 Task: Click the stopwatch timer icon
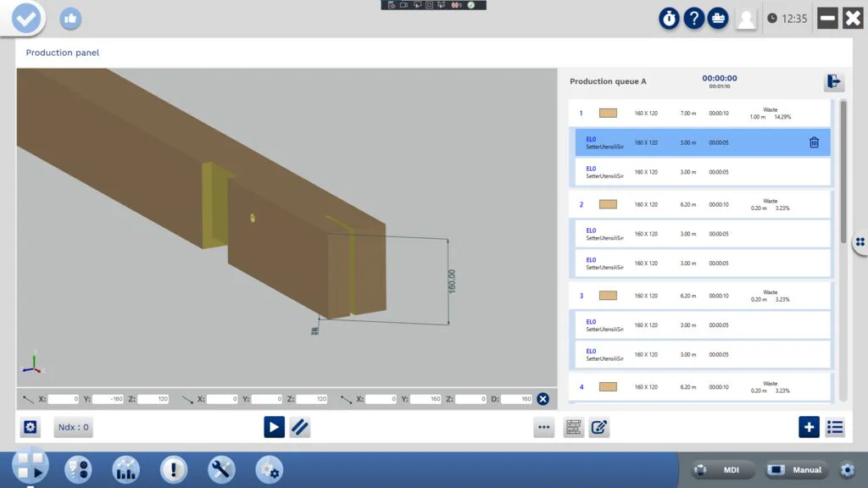point(670,19)
